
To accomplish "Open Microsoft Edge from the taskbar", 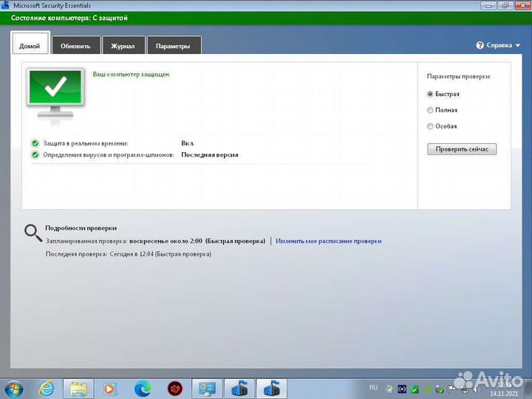I will [143, 388].
